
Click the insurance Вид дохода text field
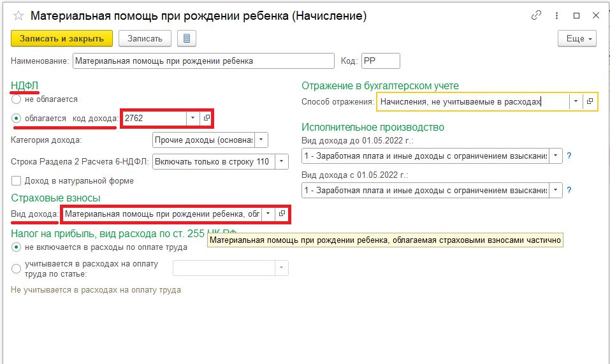point(163,214)
